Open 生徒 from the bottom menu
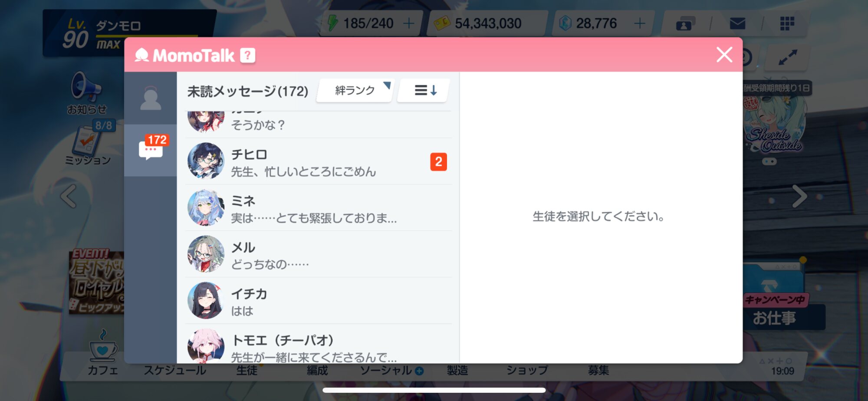This screenshot has width=868, height=401. (247, 370)
